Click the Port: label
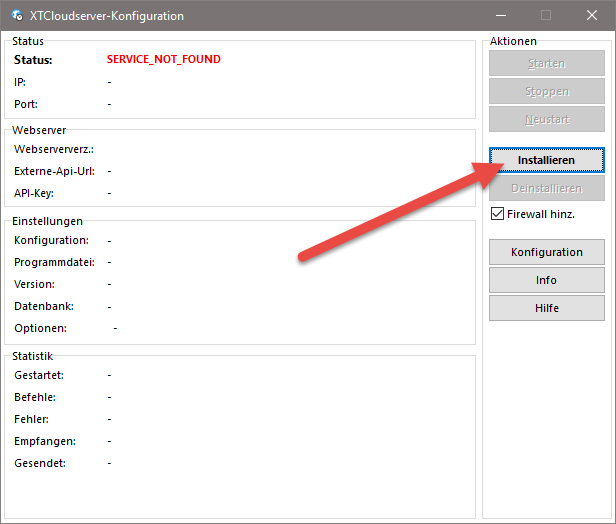This screenshot has height=524, width=616. [x=26, y=104]
